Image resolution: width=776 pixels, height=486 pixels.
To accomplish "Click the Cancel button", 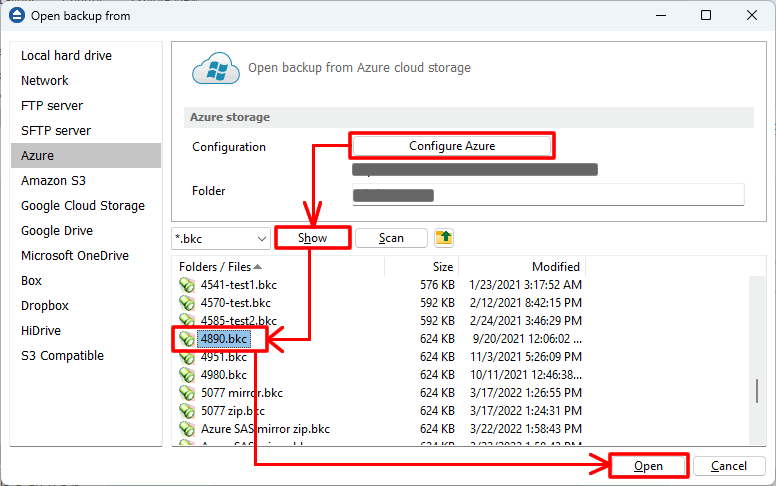I will click(x=729, y=466).
